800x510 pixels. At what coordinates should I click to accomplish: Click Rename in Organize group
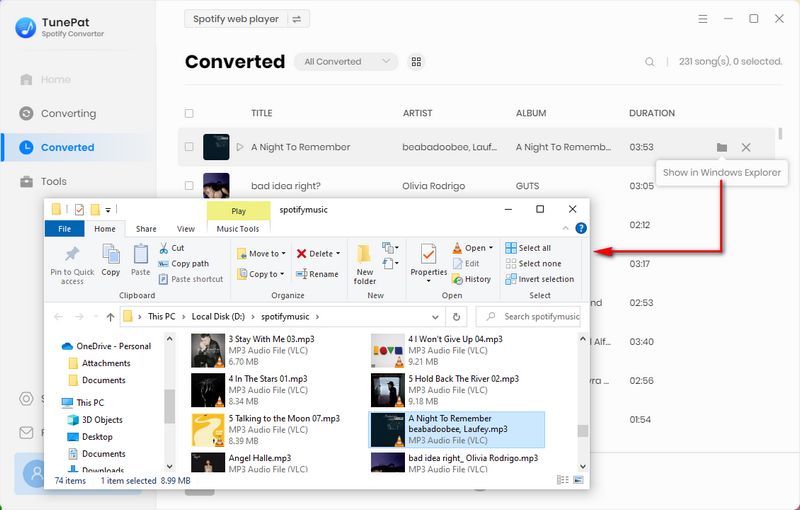pos(317,274)
